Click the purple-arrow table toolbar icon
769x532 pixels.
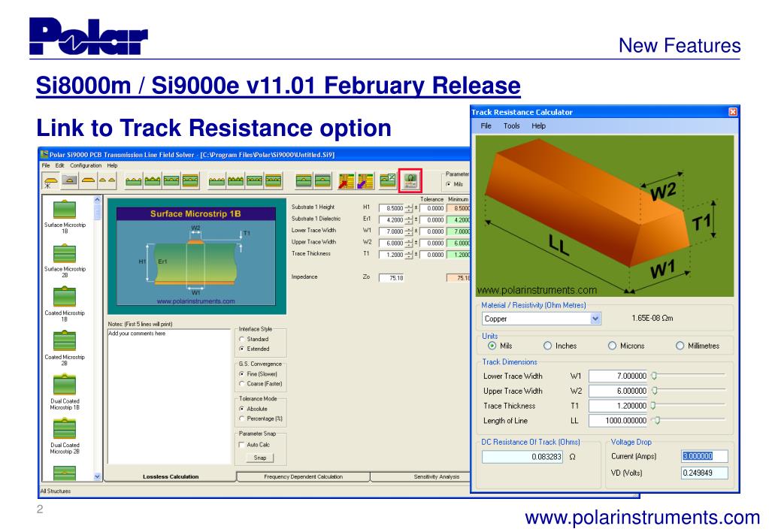tap(365, 181)
